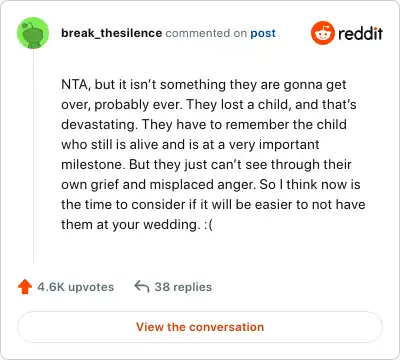Open break_thesilence's green Snoo avatar
This screenshot has width=400, height=360.
(x=33, y=33)
